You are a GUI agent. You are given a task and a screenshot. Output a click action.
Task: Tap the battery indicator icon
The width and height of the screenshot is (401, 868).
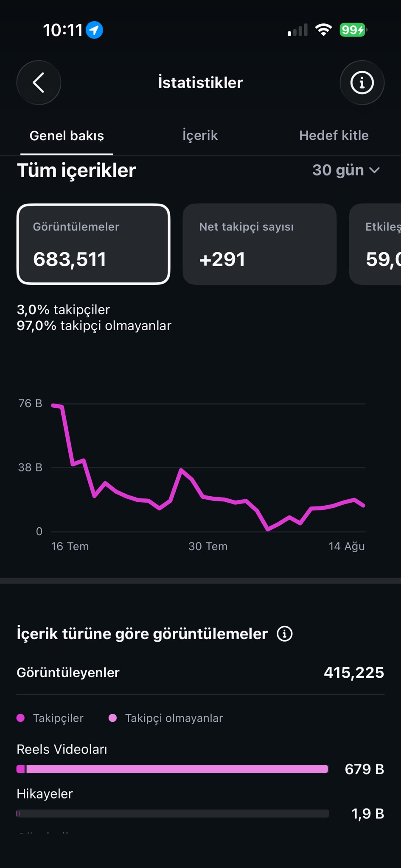coord(353,30)
